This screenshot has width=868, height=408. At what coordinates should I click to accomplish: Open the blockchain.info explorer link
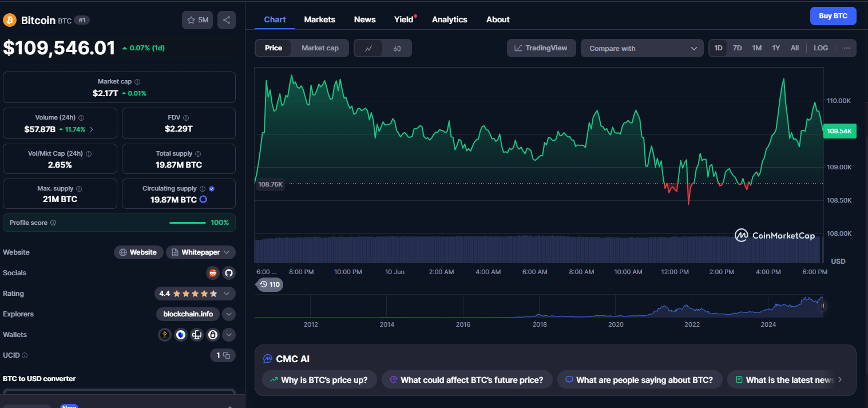click(x=188, y=314)
